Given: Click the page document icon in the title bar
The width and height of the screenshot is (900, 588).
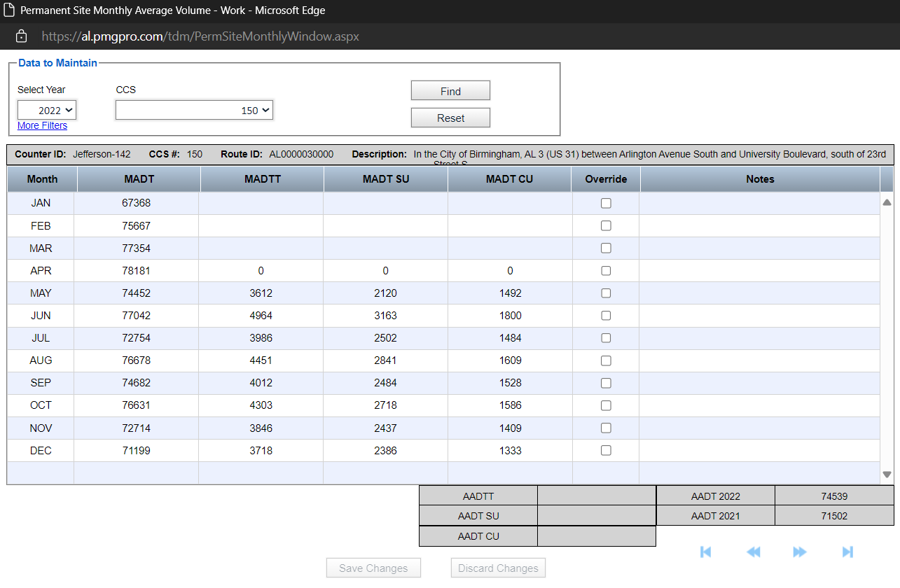Looking at the screenshot, I should coord(10,10).
